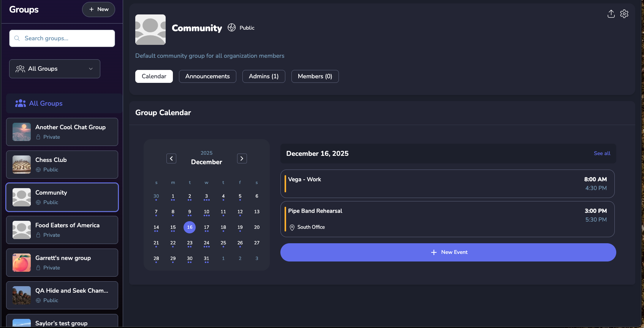The image size is (644, 328).
Task: Click the lock icon under Garrett's new group
Action: pos(38,268)
